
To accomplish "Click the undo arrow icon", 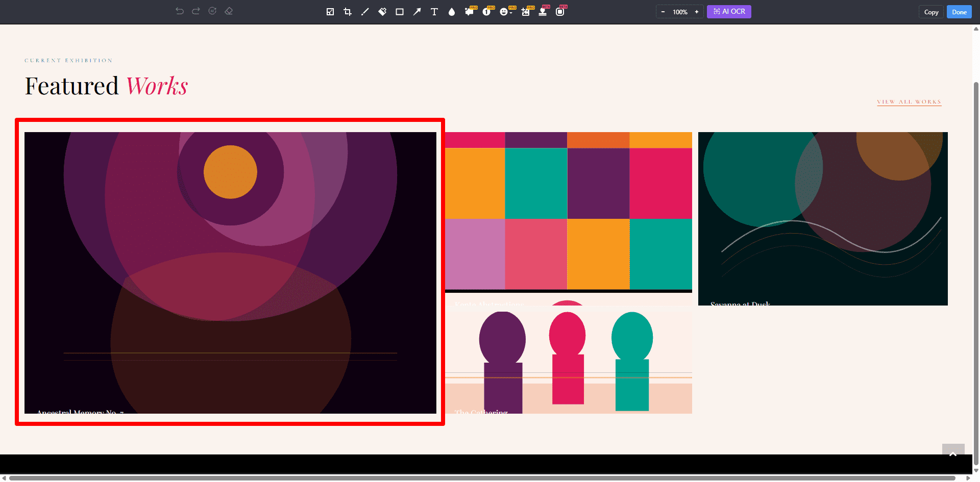I will 180,11.
